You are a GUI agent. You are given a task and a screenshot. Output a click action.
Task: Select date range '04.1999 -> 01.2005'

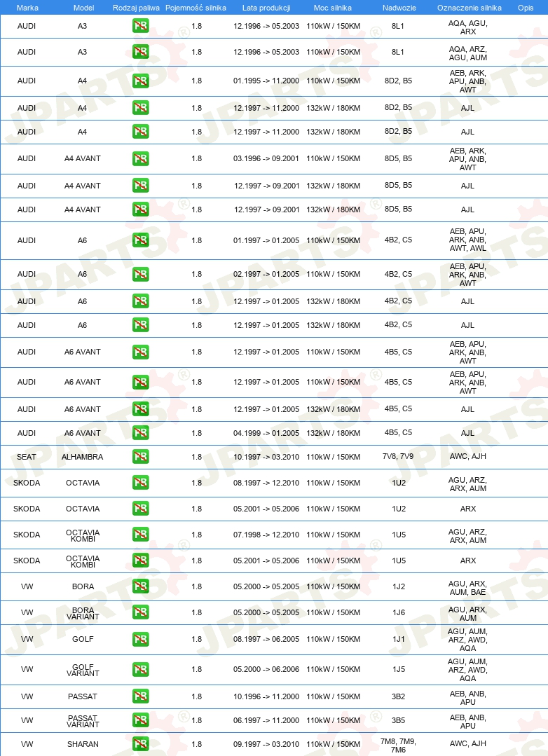point(266,433)
